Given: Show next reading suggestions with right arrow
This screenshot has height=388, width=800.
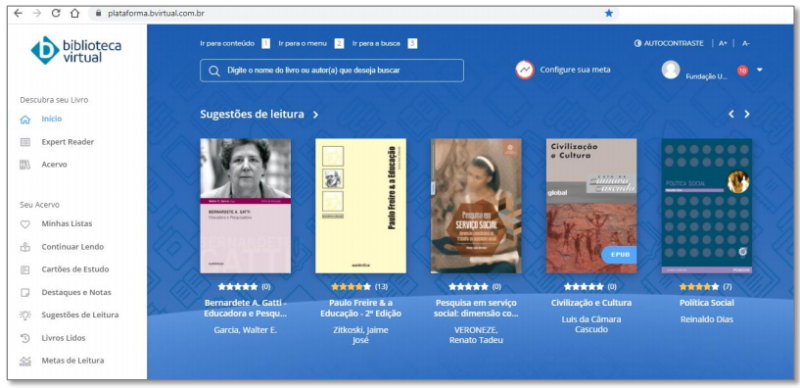Looking at the screenshot, I should [747, 114].
